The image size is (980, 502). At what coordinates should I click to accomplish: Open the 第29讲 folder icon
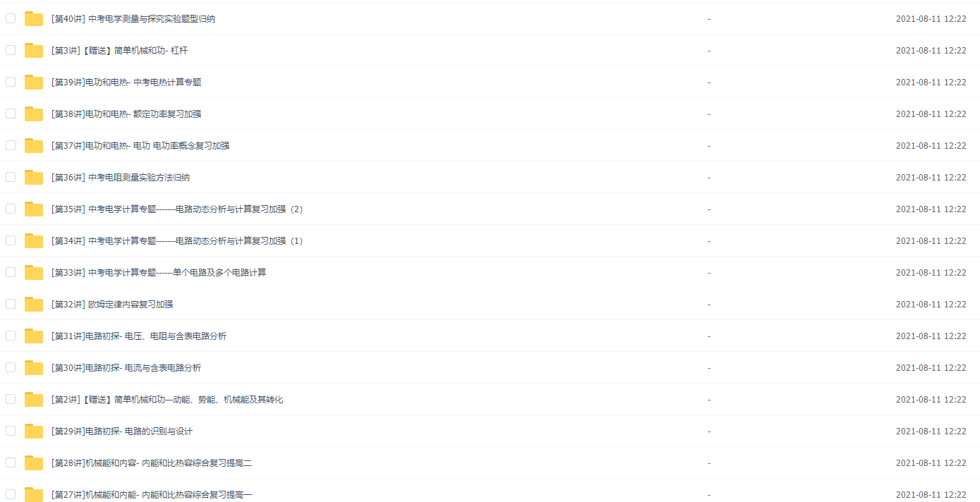(x=34, y=431)
